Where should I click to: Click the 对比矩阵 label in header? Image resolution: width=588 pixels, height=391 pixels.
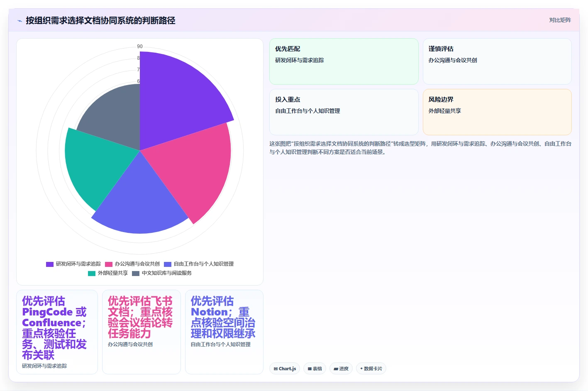click(560, 20)
